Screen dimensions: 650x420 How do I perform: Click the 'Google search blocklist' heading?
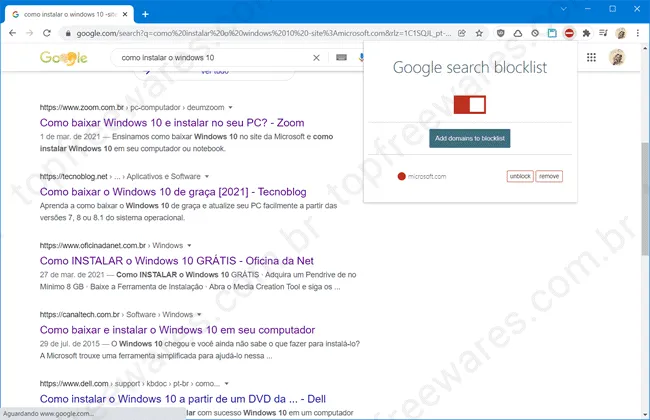click(x=470, y=67)
